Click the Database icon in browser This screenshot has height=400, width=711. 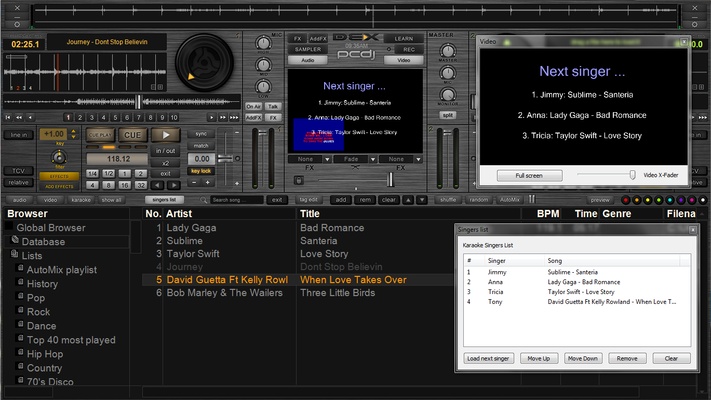[x=15, y=240]
